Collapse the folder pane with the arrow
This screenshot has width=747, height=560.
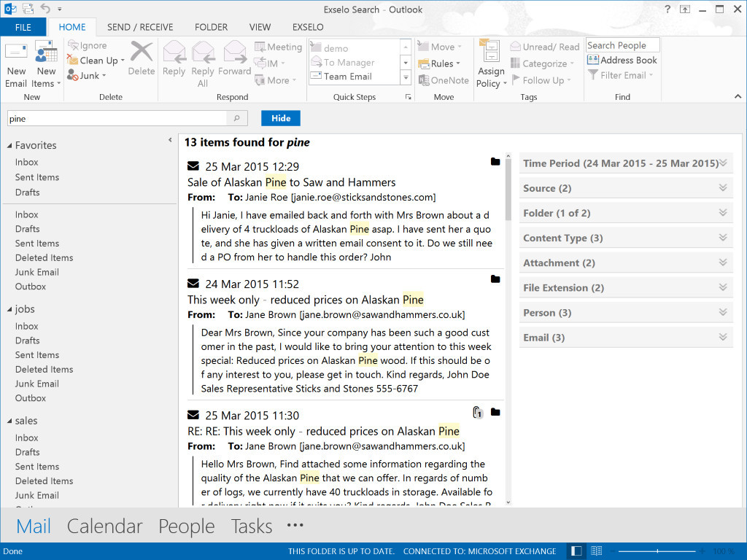pyautogui.click(x=170, y=140)
